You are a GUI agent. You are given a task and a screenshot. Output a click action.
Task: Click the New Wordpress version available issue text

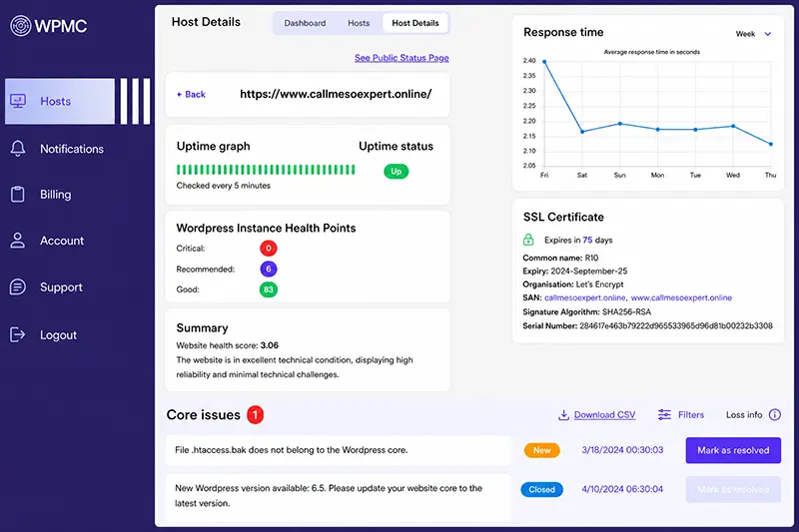329,495
